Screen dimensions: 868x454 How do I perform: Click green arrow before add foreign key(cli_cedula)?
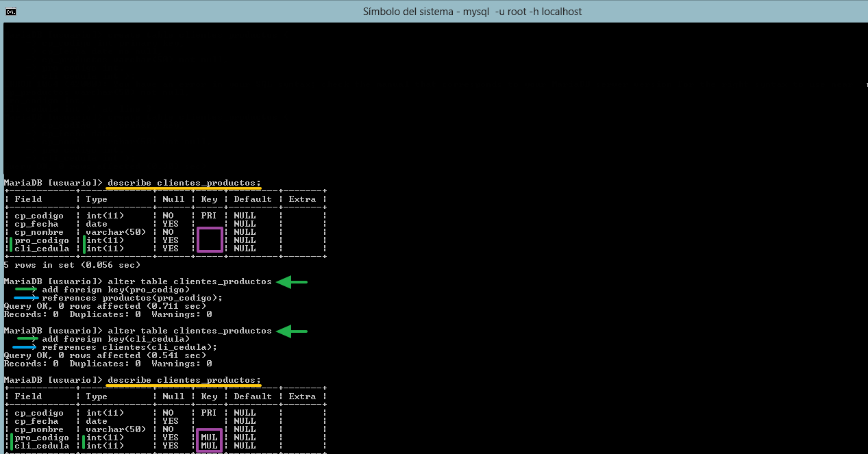pos(27,339)
